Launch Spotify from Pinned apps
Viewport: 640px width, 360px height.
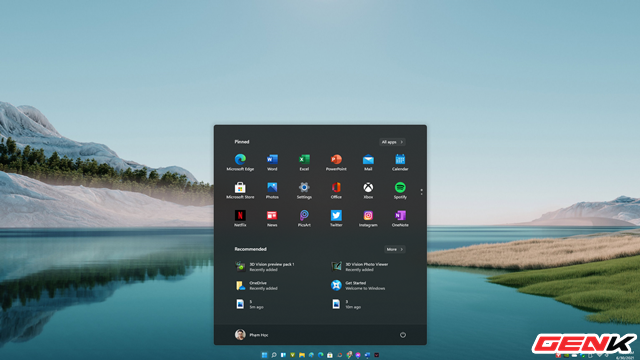[400, 190]
